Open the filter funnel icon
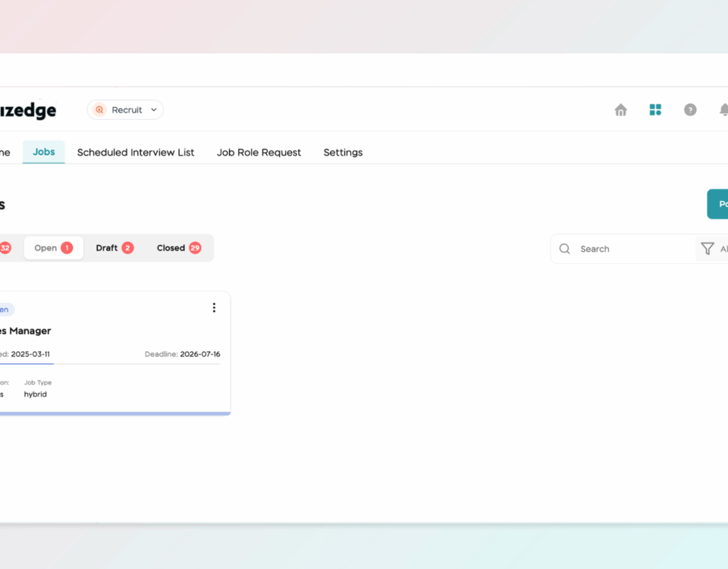This screenshot has height=569, width=728. pos(707,249)
